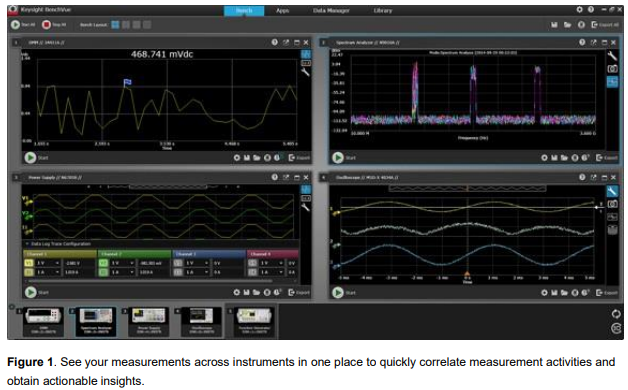Open the wrench settings in the Oscilloscope panel
Viewport: 628px width, 390px height.
pyautogui.click(x=612, y=191)
